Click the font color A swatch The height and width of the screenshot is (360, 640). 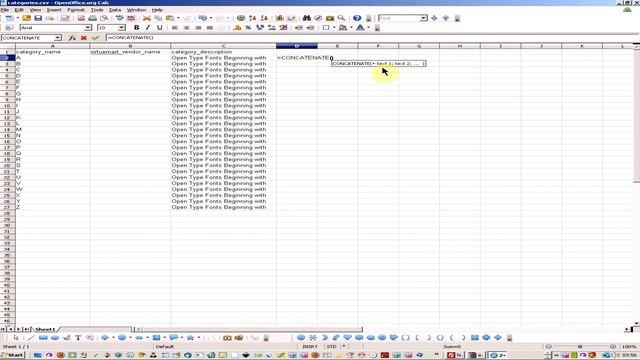(360, 28)
